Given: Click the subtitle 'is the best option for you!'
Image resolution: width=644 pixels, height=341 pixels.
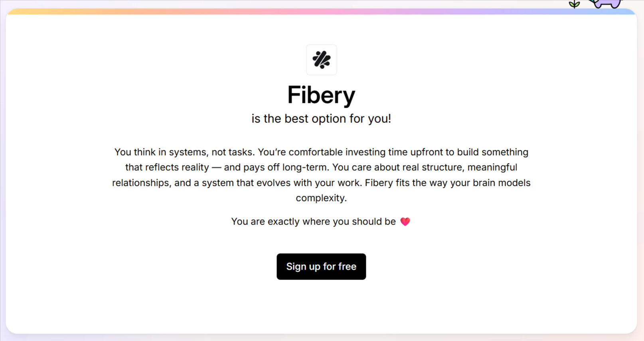Looking at the screenshot, I should (x=321, y=119).
